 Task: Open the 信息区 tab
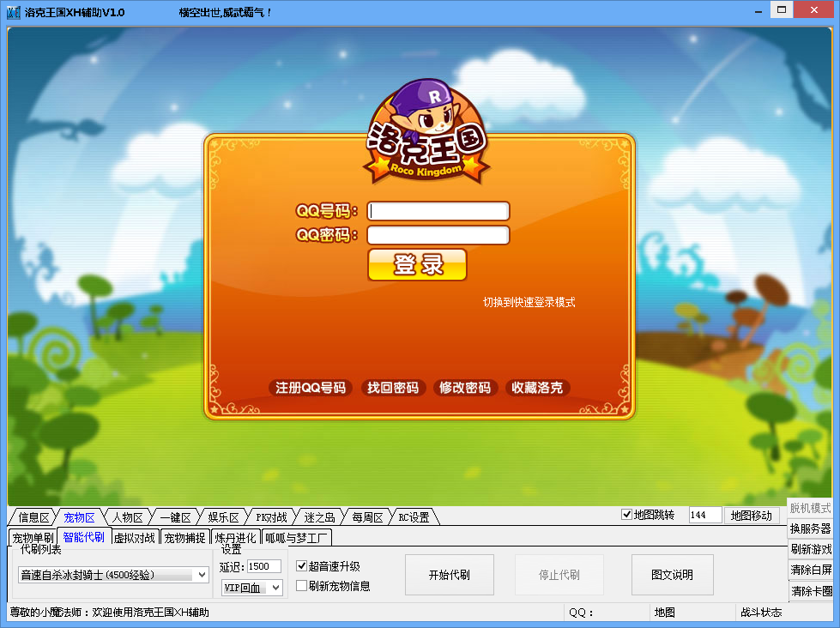[33, 517]
